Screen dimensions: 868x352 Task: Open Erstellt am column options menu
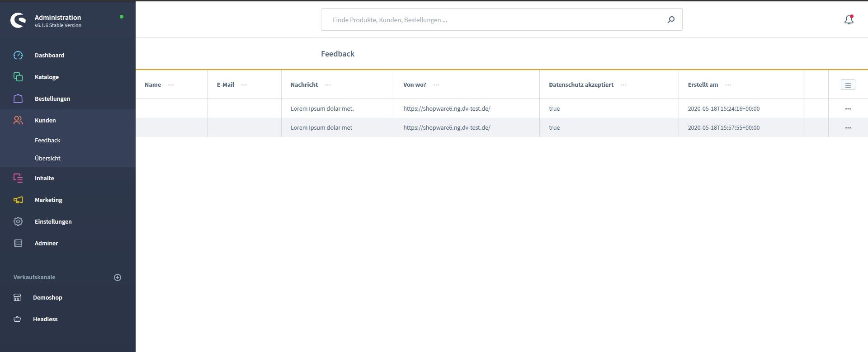[728, 84]
